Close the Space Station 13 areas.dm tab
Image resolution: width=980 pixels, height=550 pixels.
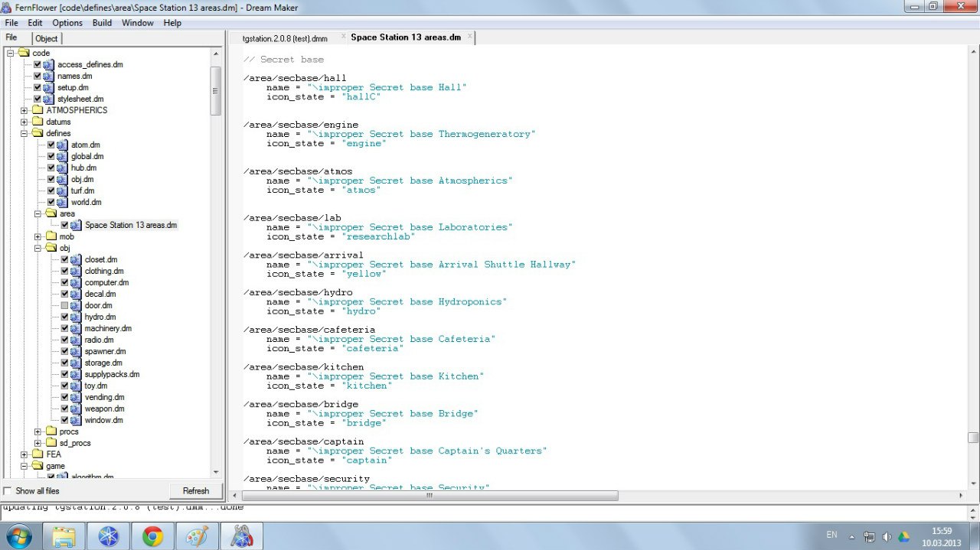click(x=470, y=36)
